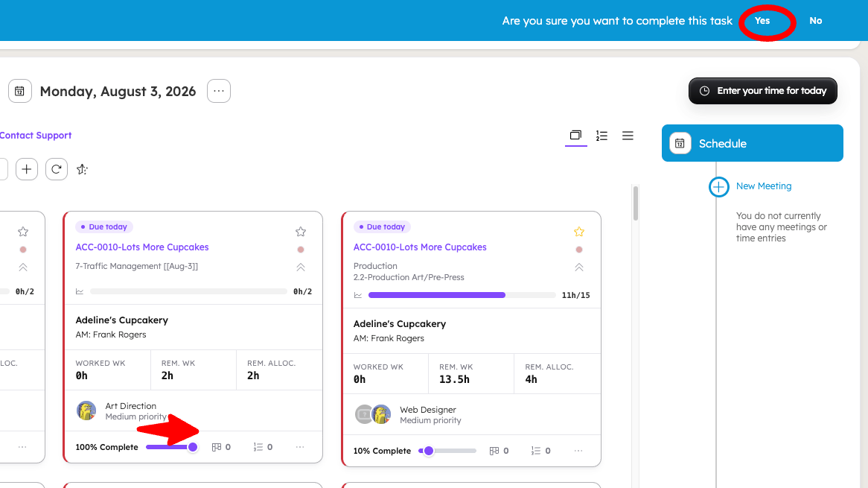
Task: Switch to the numbered list view icon
Action: tap(601, 135)
